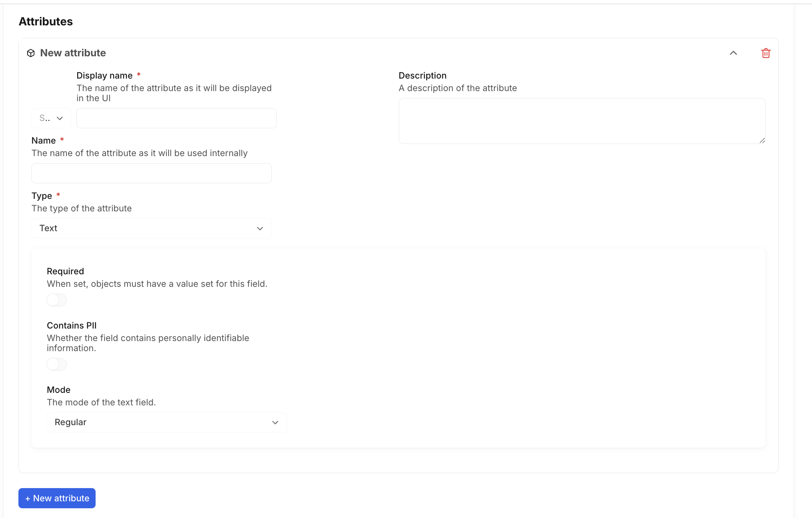Open the Type dropdown showing Text
812x518 pixels.
coord(151,228)
